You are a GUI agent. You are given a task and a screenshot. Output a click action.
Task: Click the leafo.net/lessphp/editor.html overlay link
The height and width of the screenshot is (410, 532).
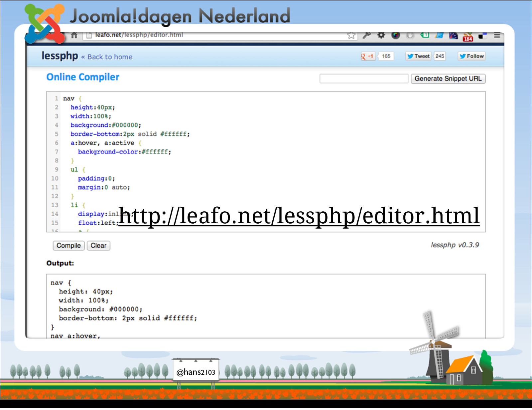pos(299,216)
